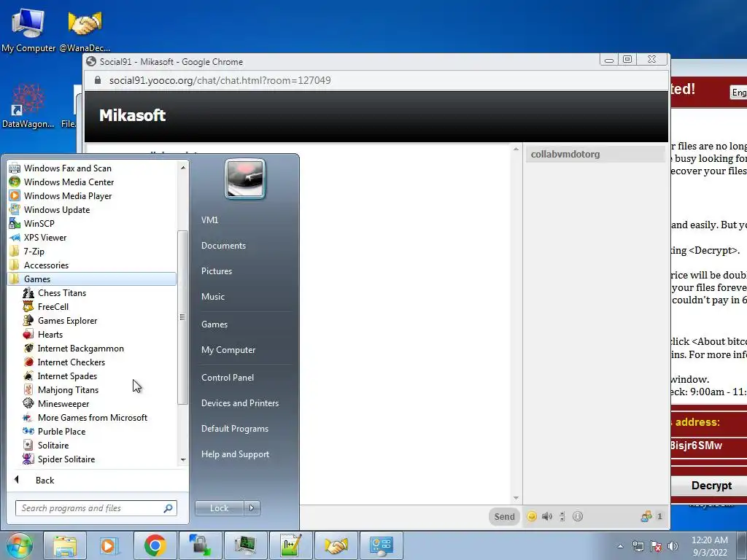The image size is (747, 560).
Task: Show hidden tray icons arrow
Action: coord(620,546)
